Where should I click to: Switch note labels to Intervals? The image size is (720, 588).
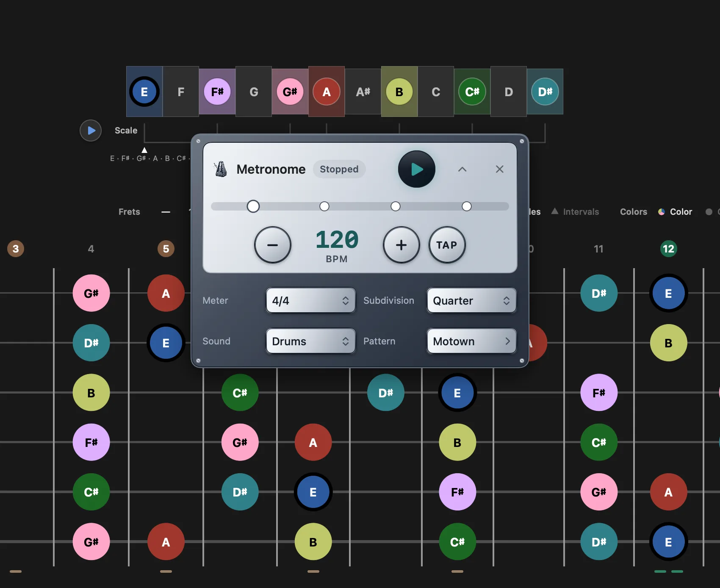(x=575, y=211)
